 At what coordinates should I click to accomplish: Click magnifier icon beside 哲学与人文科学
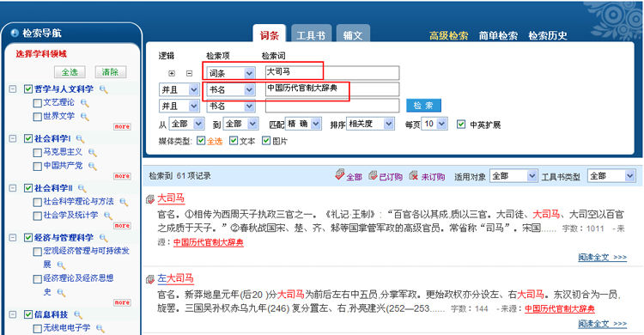pyautogui.click(x=104, y=89)
